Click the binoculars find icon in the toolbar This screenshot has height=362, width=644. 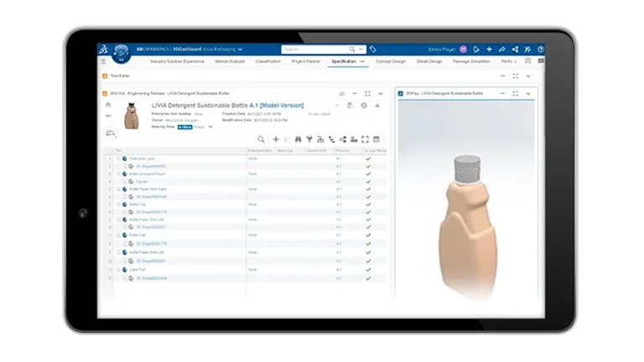point(299,140)
